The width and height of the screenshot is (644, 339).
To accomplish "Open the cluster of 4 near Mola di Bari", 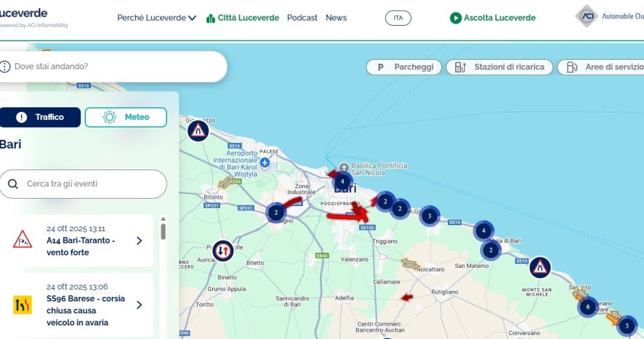I will pos(483,231).
